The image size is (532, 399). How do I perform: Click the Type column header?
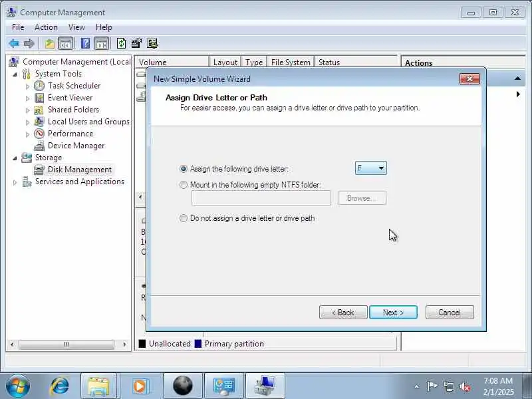point(254,63)
